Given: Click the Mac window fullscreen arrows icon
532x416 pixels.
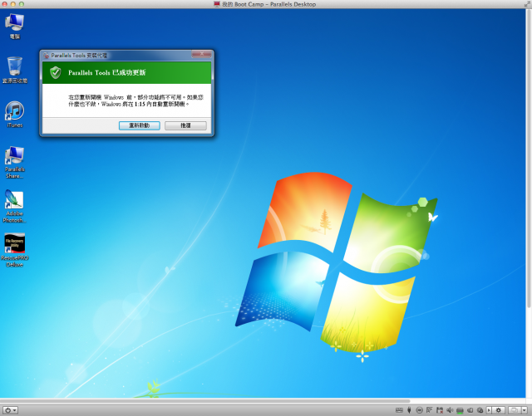Looking at the screenshot, I should tap(527, 4).
